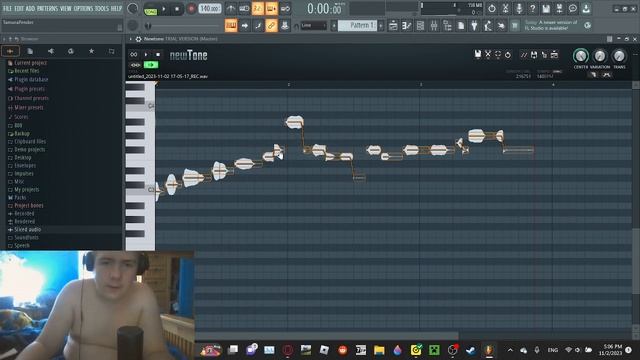Viewport: 640px width, 360px height.
Task: Open the snap Line dropdown
Action: pyautogui.click(x=313, y=25)
